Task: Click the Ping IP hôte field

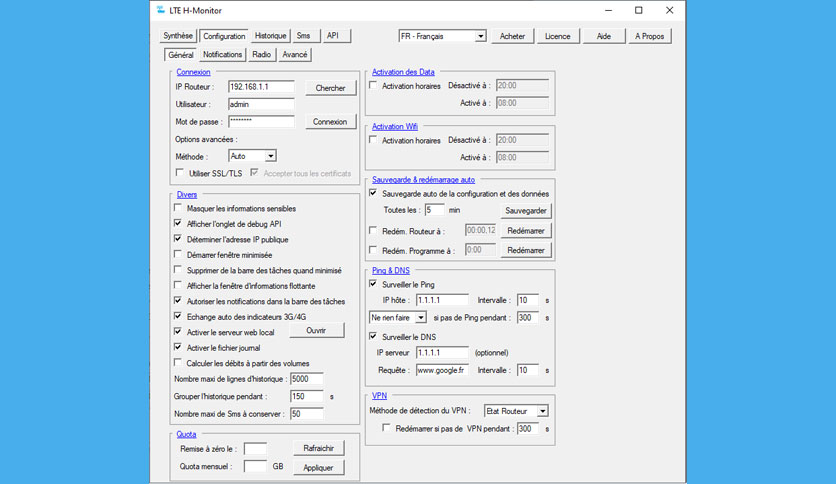Action: point(442,300)
